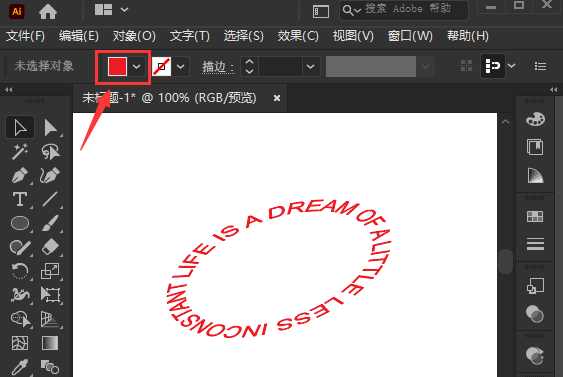Open the 文件(F) menu
Image resolution: width=563 pixels, height=377 pixels.
(x=25, y=36)
